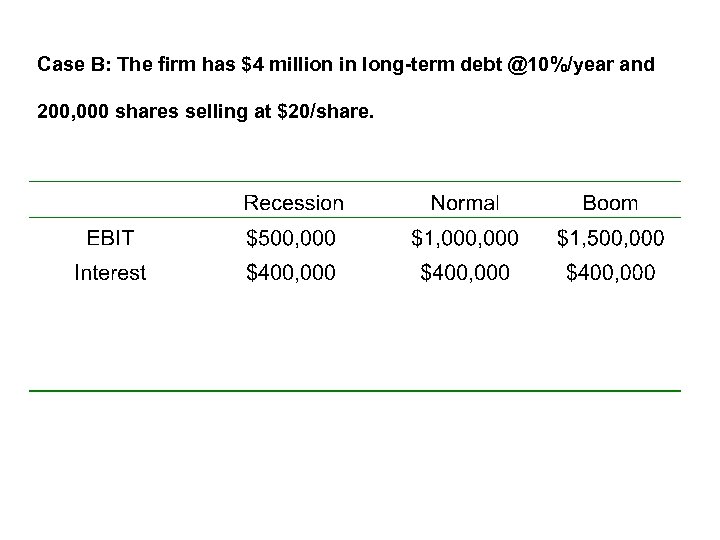720x540 pixels.
Task: Click the word "selling" in the heading
Action: coord(216,113)
